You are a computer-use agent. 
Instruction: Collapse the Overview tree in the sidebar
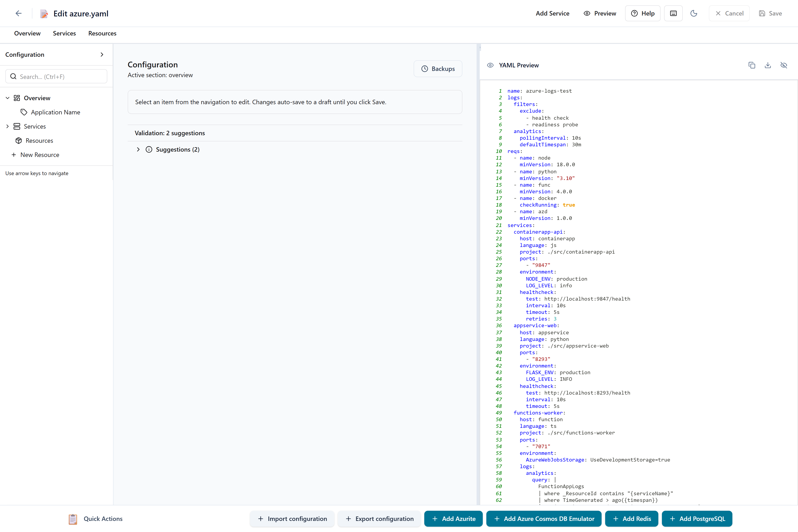[x=8, y=98]
